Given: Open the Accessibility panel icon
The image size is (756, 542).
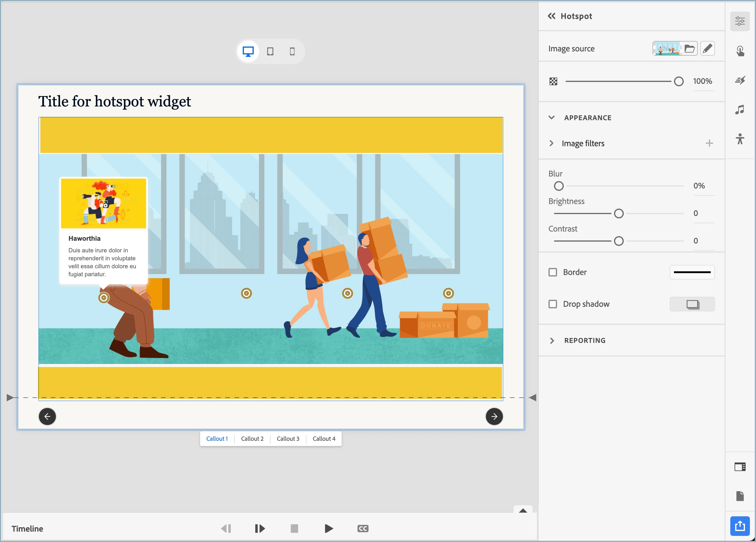Looking at the screenshot, I should 740,139.
